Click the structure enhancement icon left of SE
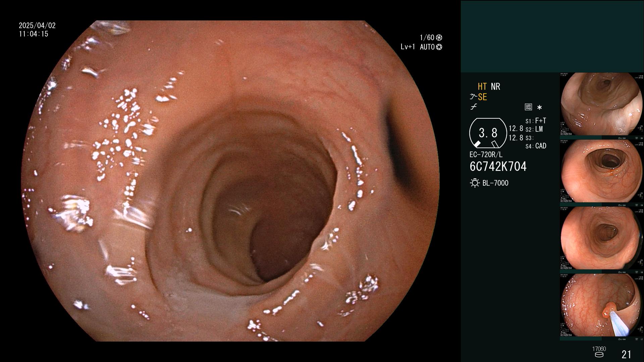The image size is (644, 362). pos(473,97)
